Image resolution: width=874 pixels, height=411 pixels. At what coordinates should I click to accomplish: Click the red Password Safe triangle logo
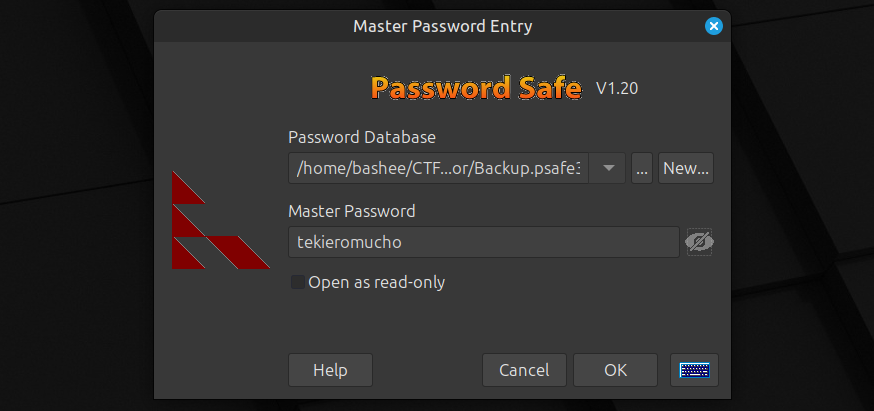tap(221, 220)
